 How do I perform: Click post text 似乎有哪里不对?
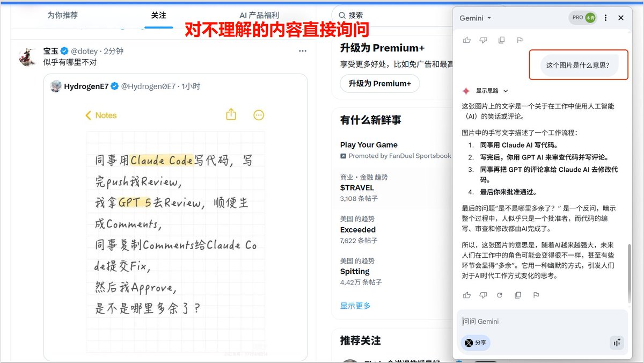click(70, 62)
